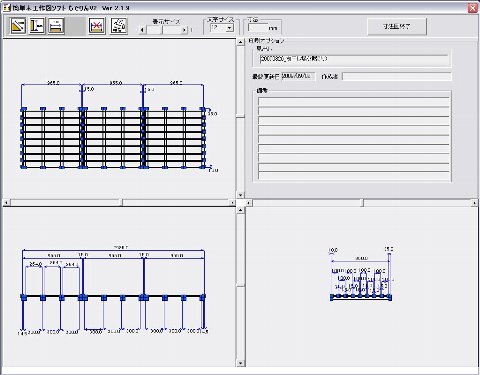Click the last updated date field

(298, 76)
